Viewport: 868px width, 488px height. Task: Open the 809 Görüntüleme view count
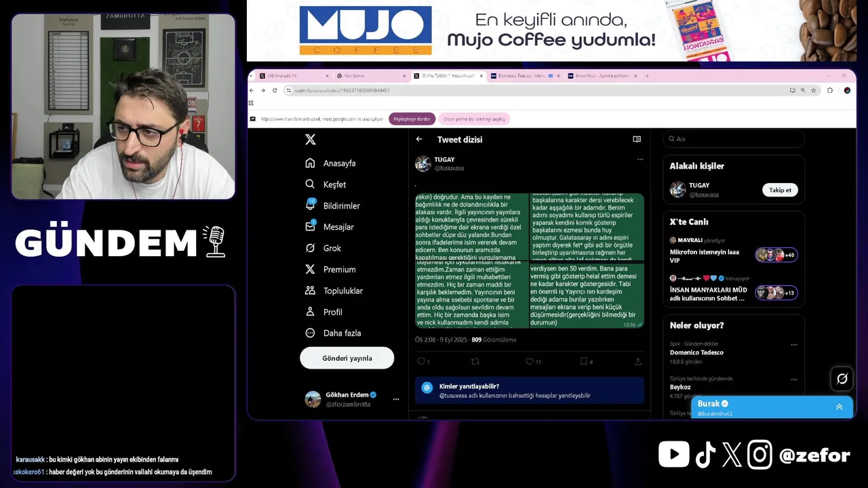[x=494, y=340]
